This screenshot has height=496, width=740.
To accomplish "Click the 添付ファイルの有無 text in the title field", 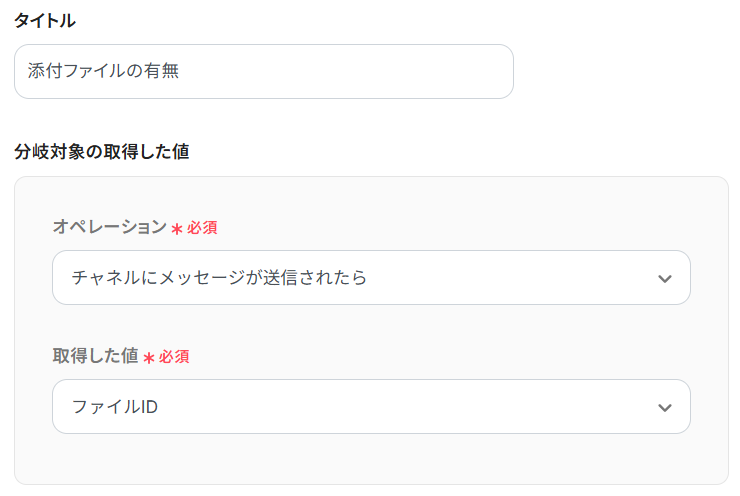I will 103,72.
